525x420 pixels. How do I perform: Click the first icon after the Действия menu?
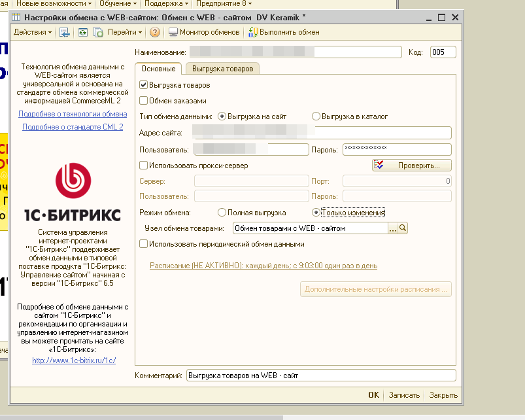64,32
